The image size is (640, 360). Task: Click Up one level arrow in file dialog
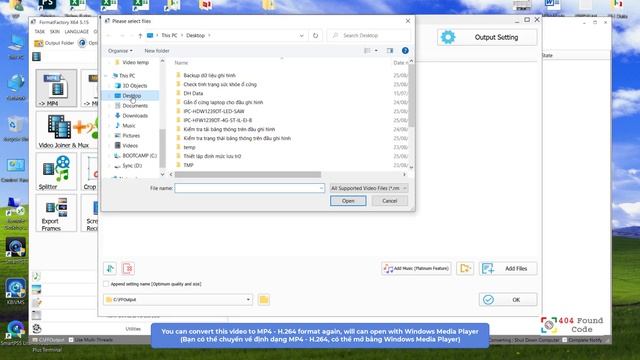(140, 36)
